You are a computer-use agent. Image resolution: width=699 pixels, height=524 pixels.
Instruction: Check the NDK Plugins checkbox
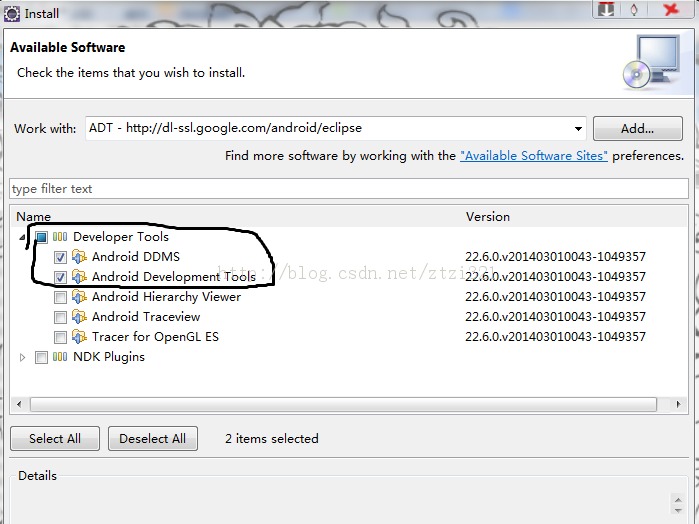click(x=41, y=357)
